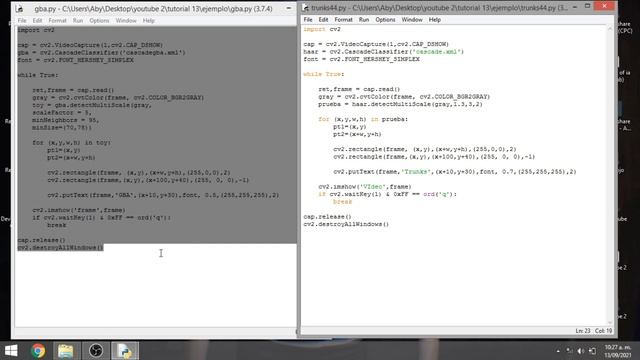Minimize the trunks44.py window
The image size is (640, 360).
(575, 7)
